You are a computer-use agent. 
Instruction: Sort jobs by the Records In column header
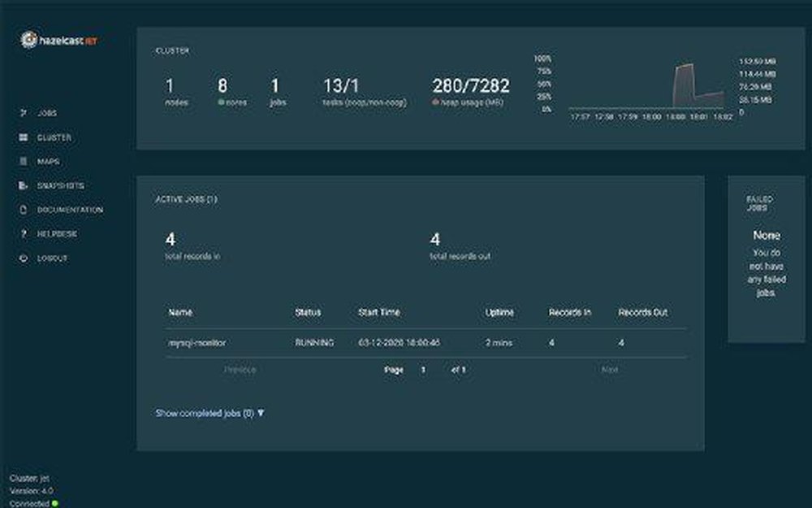click(569, 312)
